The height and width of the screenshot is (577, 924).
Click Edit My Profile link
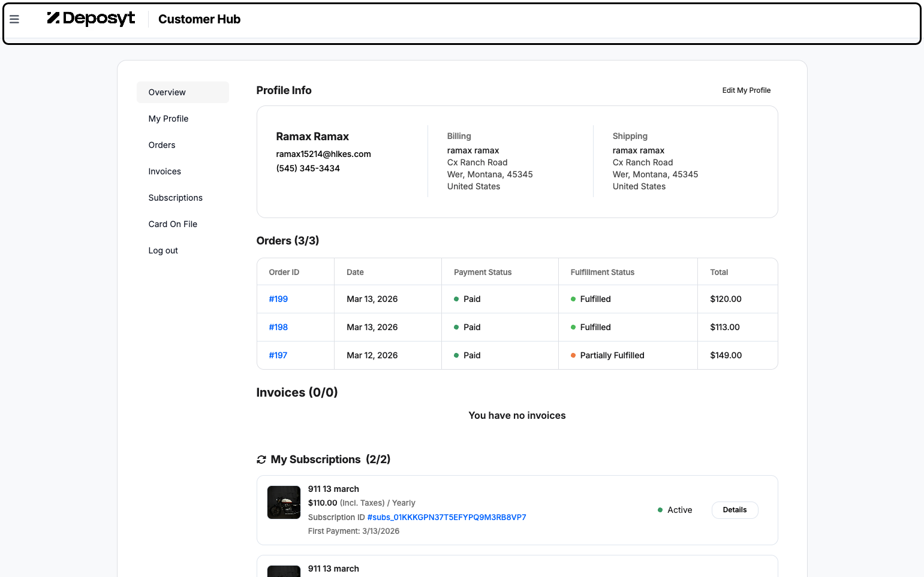pos(747,90)
